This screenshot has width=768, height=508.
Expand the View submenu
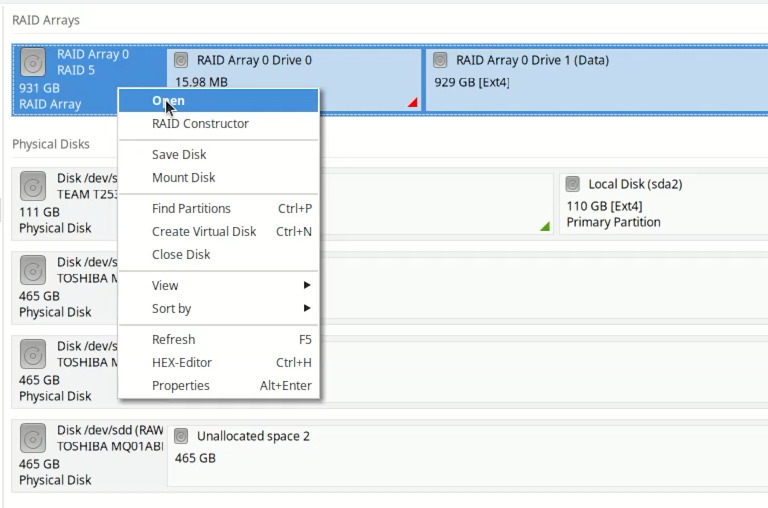(x=218, y=285)
